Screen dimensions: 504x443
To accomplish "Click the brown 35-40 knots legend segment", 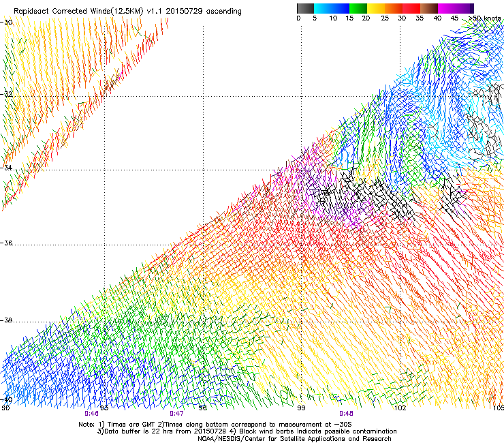I will pyautogui.click(x=429, y=8).
